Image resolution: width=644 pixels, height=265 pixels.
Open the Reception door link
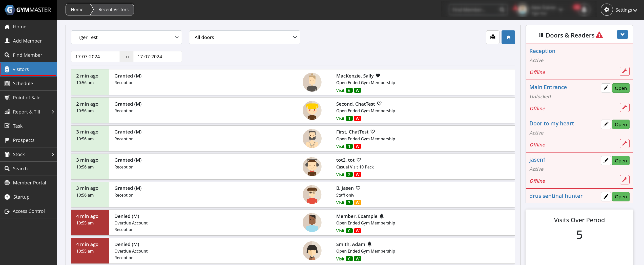tap(542, 51)
